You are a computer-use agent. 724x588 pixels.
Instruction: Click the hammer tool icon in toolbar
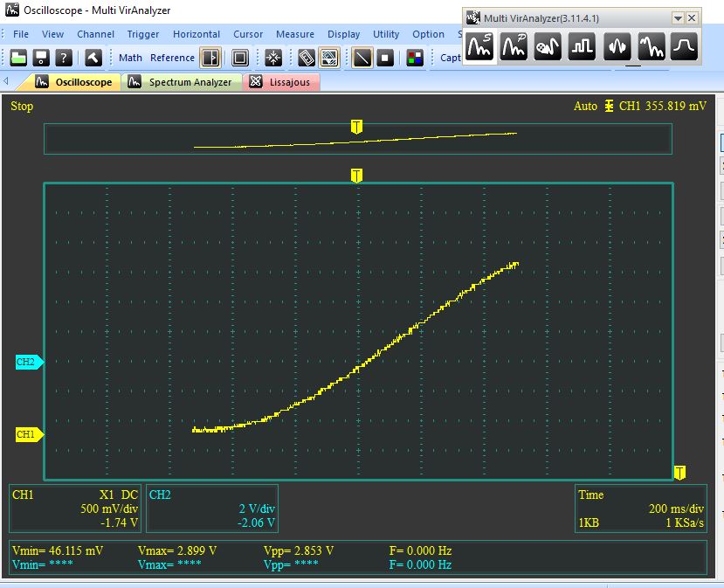click(x=93, y=58)
